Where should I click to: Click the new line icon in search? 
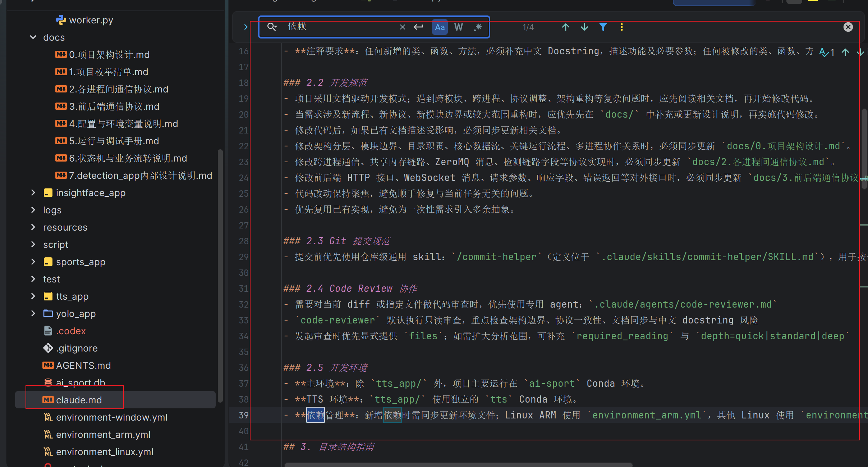pos(418,27)
